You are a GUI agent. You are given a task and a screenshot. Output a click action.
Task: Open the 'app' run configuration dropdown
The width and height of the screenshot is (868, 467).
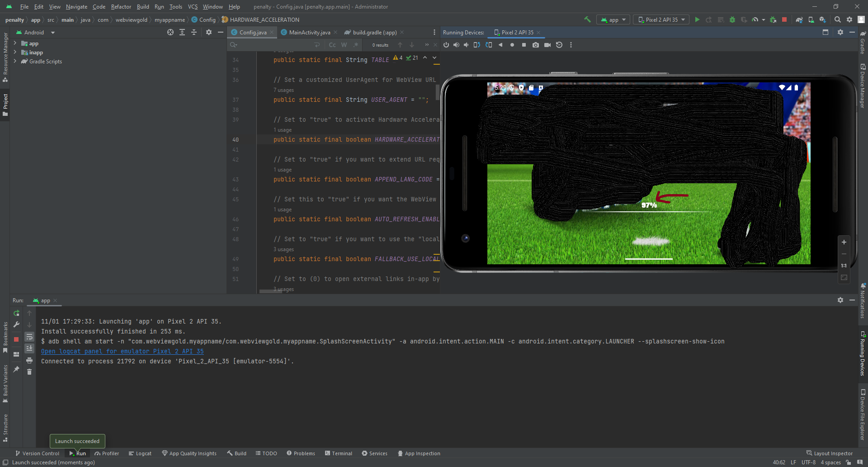614,19
